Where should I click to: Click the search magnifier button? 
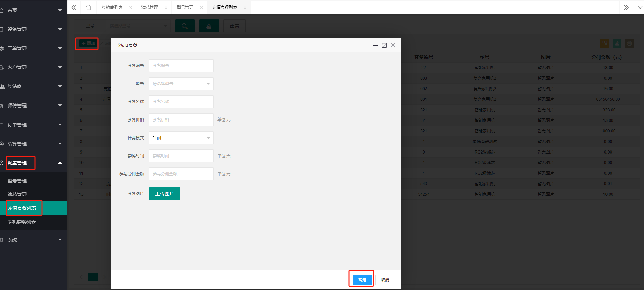point(185,26)
